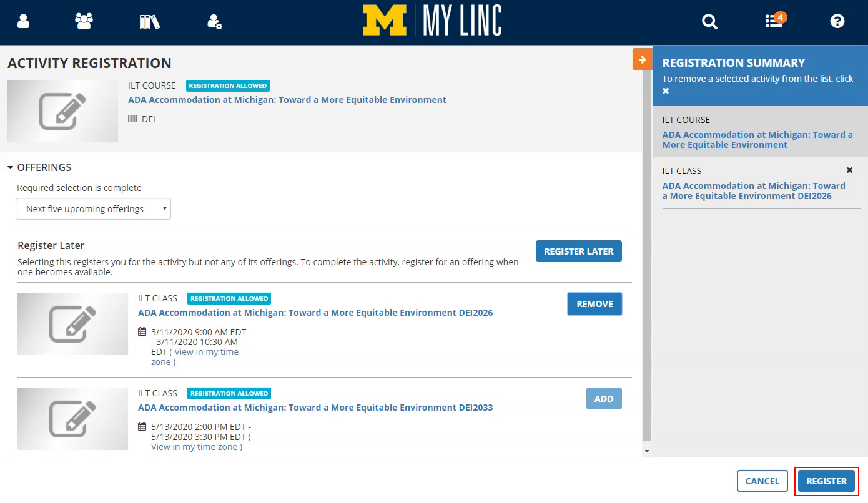
Task: Click the groups/community icon in navbar
Action: point(84,21)
